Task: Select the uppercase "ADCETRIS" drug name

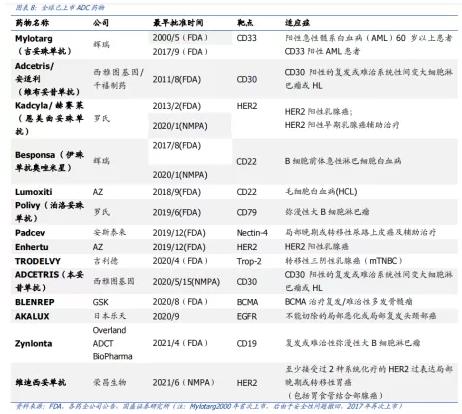Action: (37, 275)
